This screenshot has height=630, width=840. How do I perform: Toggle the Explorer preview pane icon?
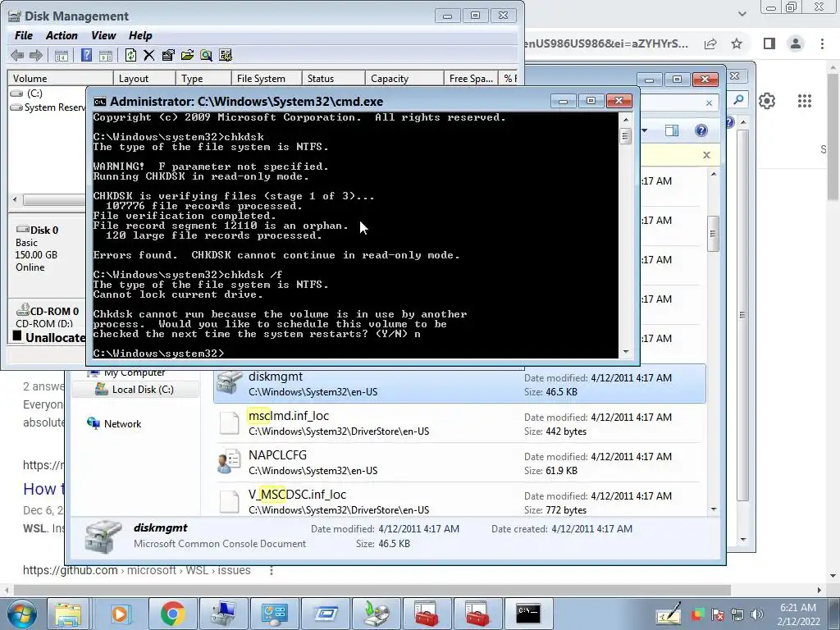(x=671, y=130)
